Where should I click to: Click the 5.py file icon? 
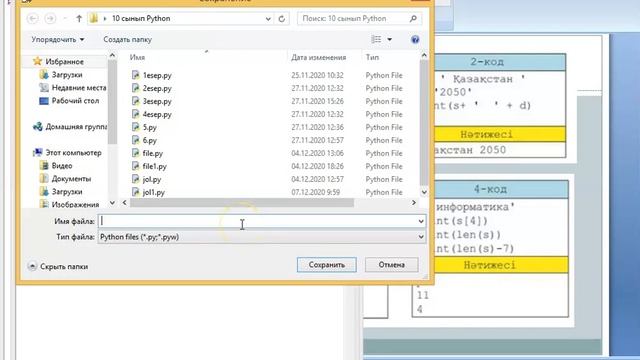tap(136, 127)
